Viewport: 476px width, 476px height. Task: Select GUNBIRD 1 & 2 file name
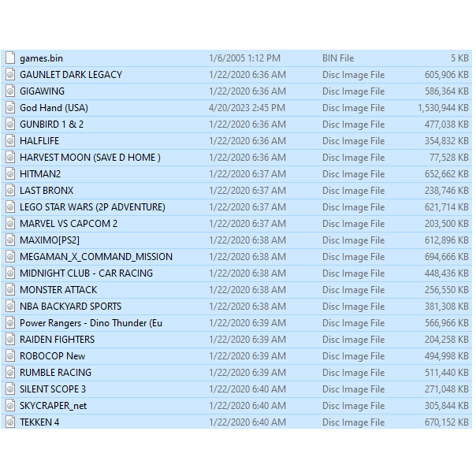coord(52,125)
